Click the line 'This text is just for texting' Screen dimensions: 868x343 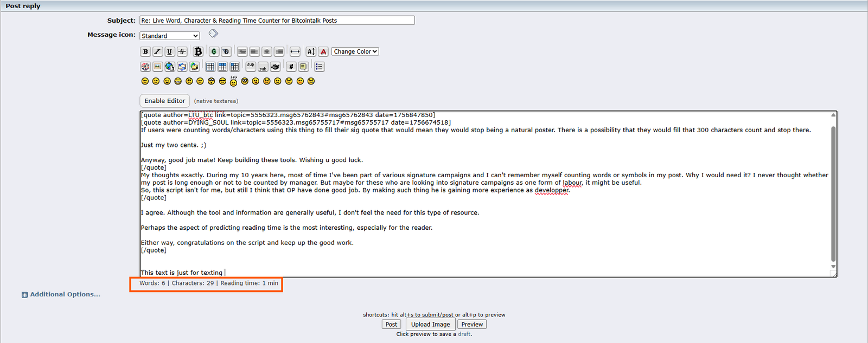(x=182, y=273)
